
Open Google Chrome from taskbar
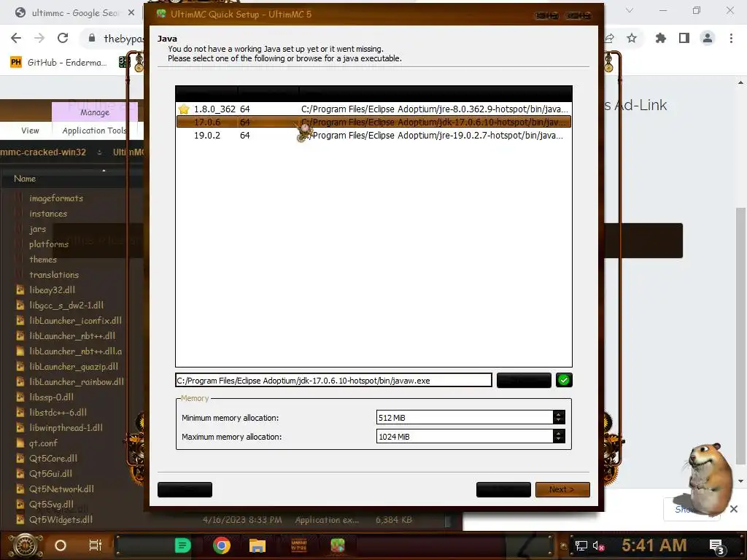pos(222,545)
